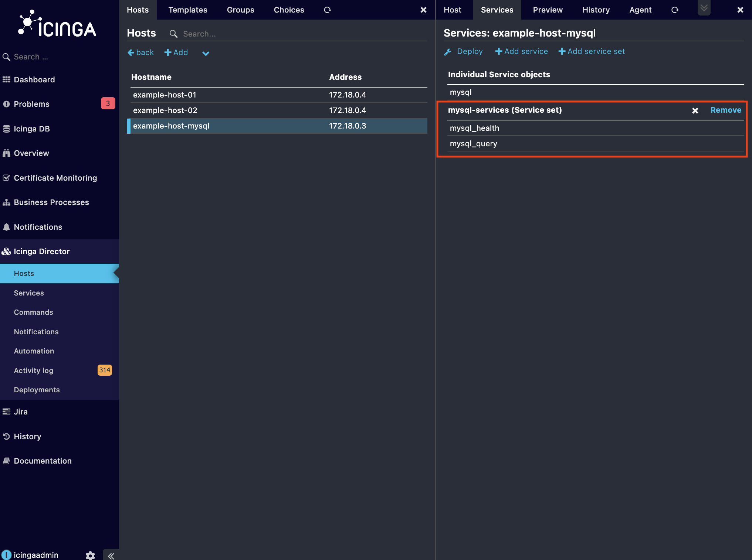This screenshot has height=560, width=752.
Task: Click the red Problems badge showing 3
Action: tap(108, 103)
